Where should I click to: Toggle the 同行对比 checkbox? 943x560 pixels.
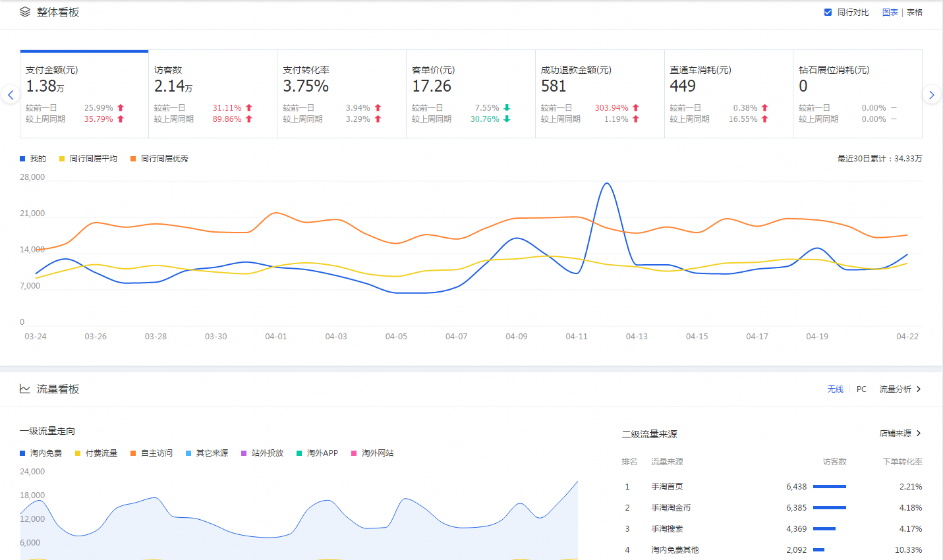(x=828, y=12)
